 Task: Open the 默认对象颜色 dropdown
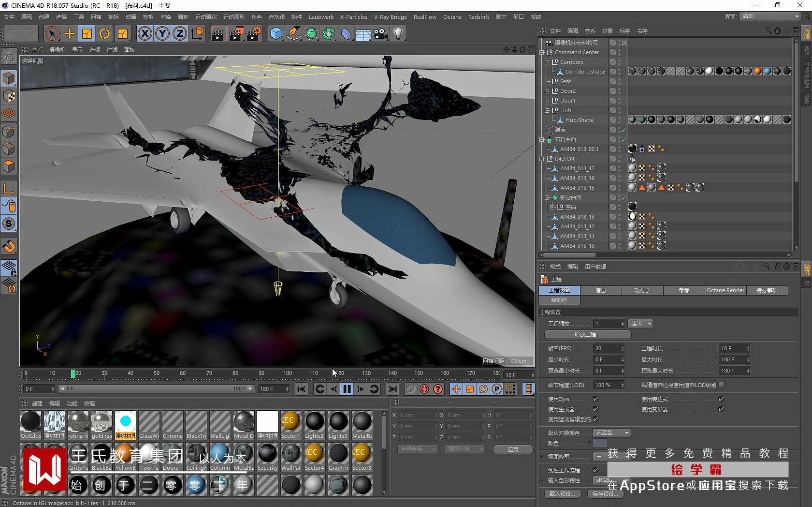[612, 433]
